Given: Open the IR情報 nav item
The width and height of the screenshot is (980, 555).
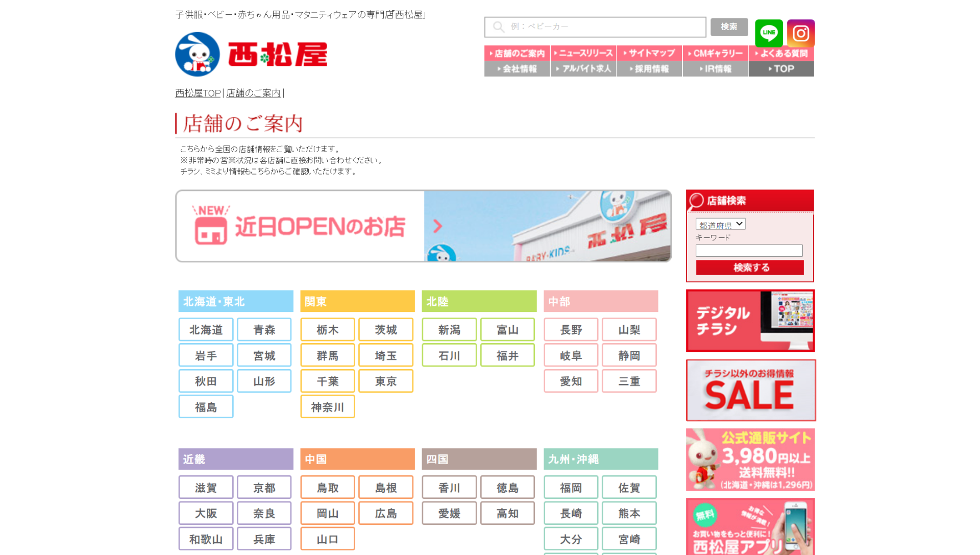Looking at the screenshot, I should (716, 69).
